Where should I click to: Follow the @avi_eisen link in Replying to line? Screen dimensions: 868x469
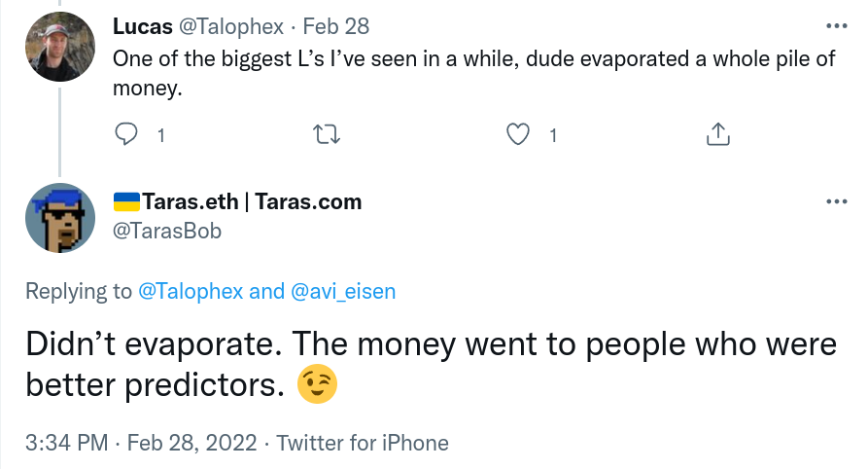pyautogui.click(x=343, y=291)
